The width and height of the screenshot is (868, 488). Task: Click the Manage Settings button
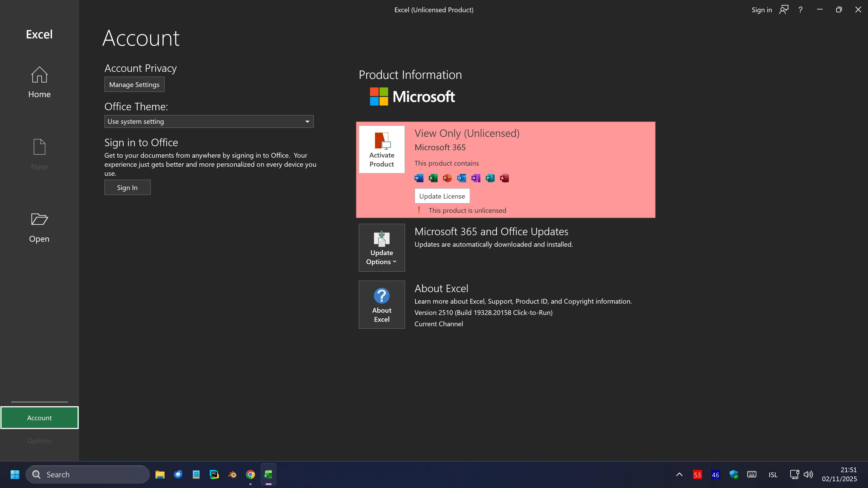134,84
